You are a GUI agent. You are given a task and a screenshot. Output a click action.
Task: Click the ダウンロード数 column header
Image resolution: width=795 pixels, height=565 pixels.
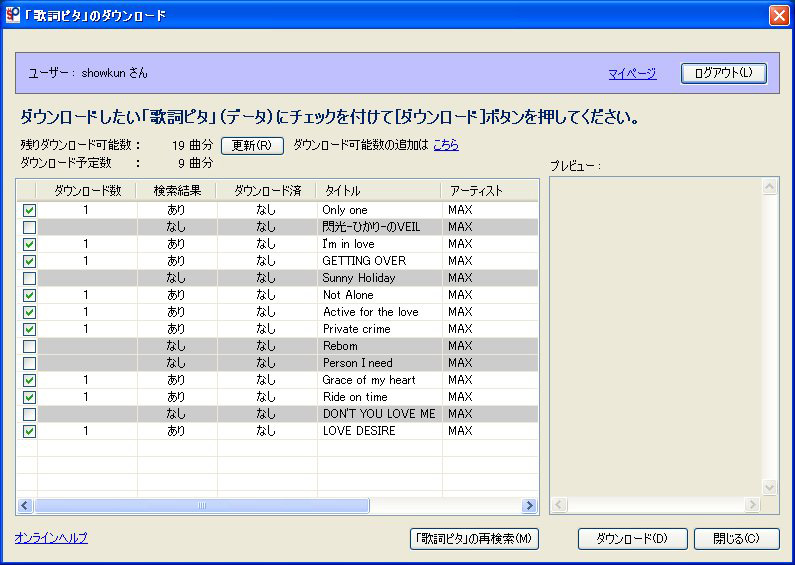click(x=87, y=190)
